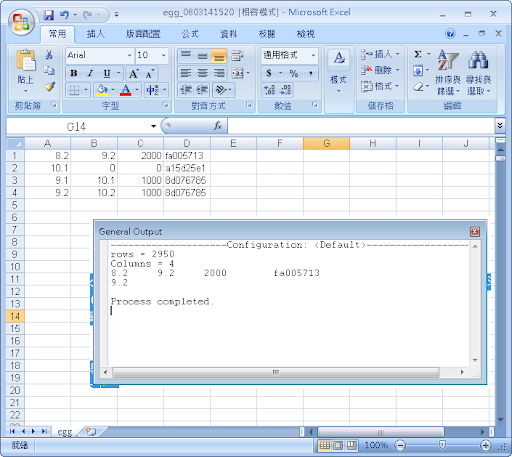Viewport: 512px width, 457px height.
Task: Toggle bold formatting
Action: click(x=74, y=73)
